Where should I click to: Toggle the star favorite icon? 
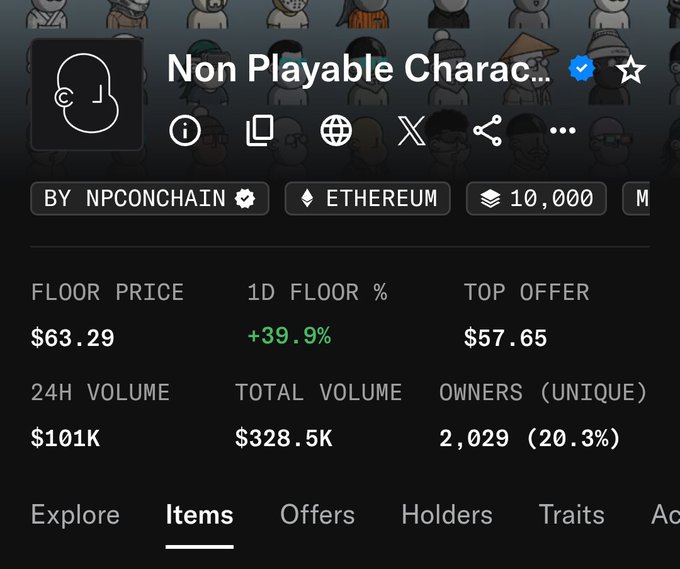click(631, 69)
